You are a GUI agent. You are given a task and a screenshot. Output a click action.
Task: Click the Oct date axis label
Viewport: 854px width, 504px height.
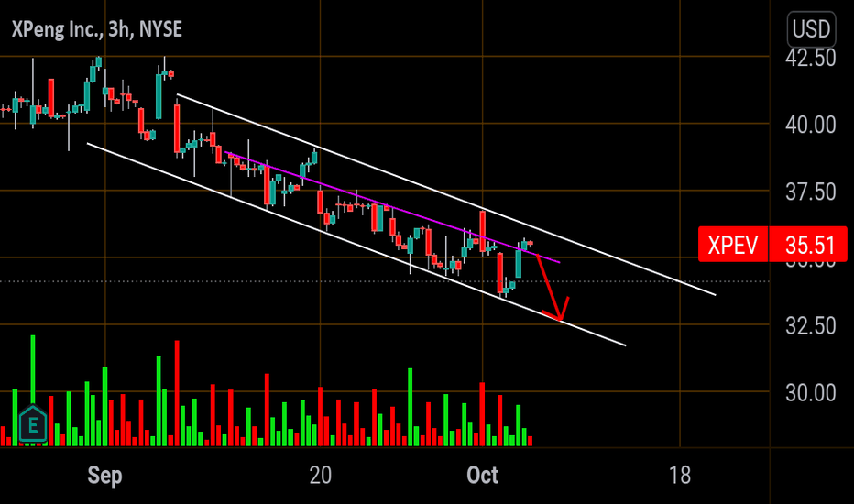tap(482, 476)
